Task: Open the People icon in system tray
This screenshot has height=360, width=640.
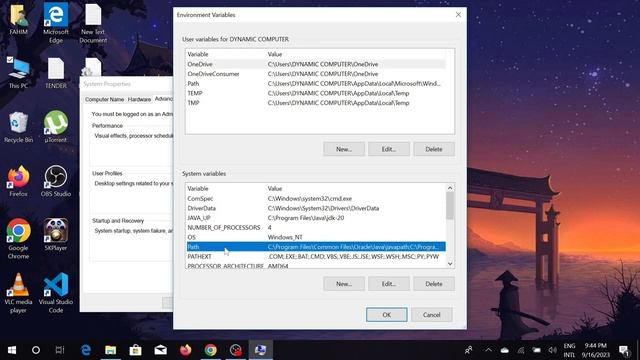Action: coord(469,350)
